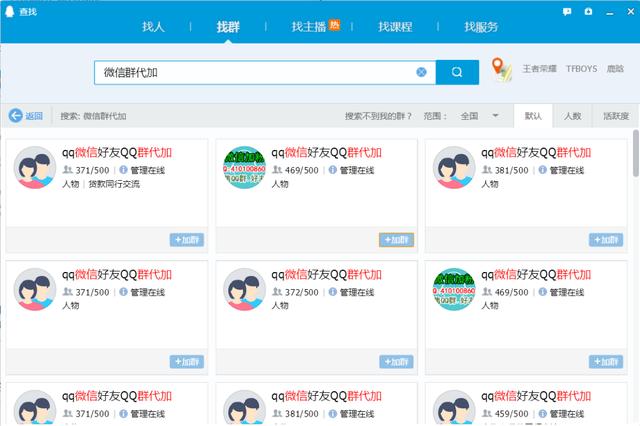Expand the 范围 全国 dropdown

(495, 116)
